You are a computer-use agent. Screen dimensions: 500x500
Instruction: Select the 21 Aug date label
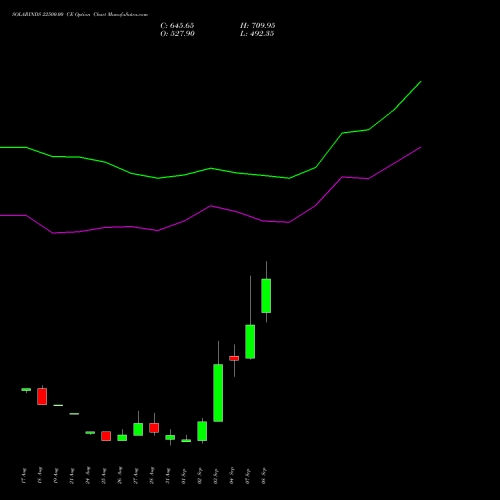pyautogui.click(x=72, y=476)
